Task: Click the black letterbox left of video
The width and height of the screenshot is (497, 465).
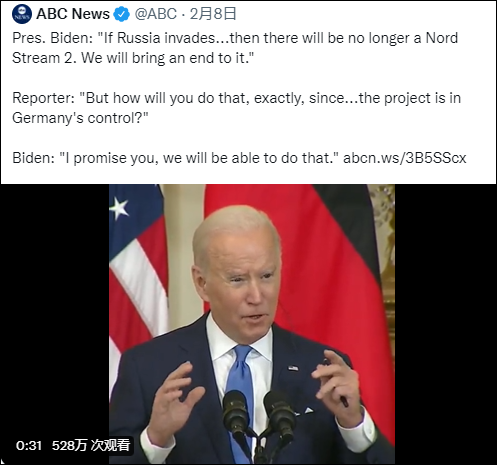Action: tap(55, 310)
